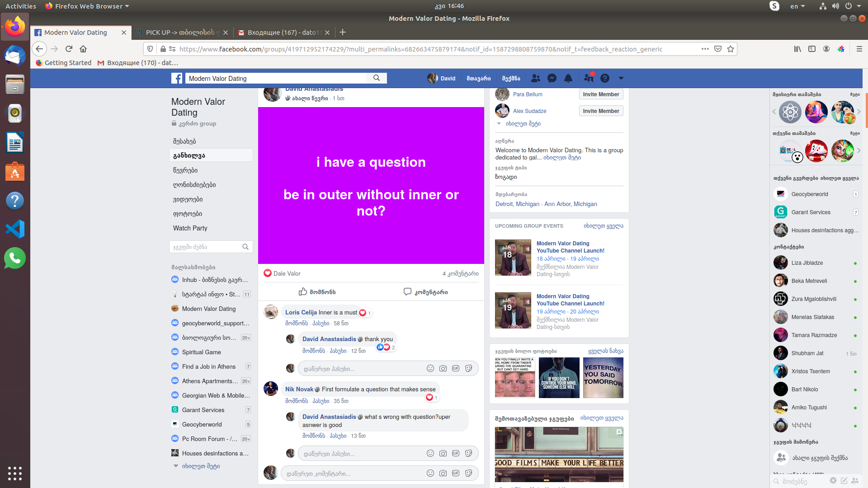Viewport: 868px width, 488px height.
Task: Open Watch Party group menu item
Action: pyautogui.click(x=190, y=228)
